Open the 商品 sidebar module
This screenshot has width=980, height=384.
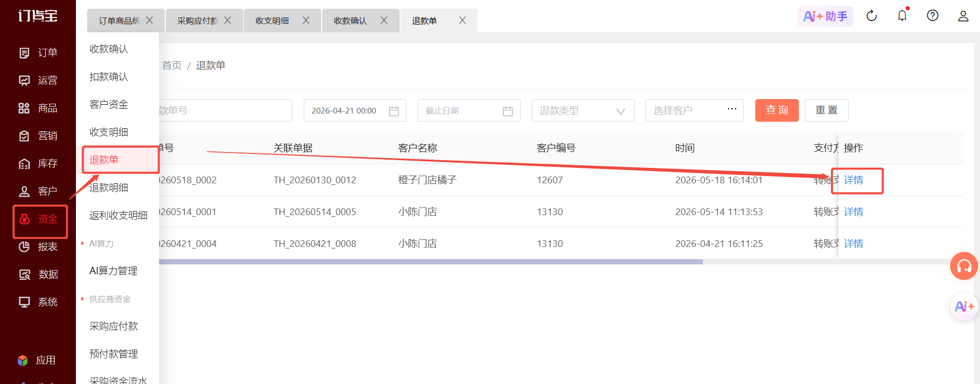[38, 108]
